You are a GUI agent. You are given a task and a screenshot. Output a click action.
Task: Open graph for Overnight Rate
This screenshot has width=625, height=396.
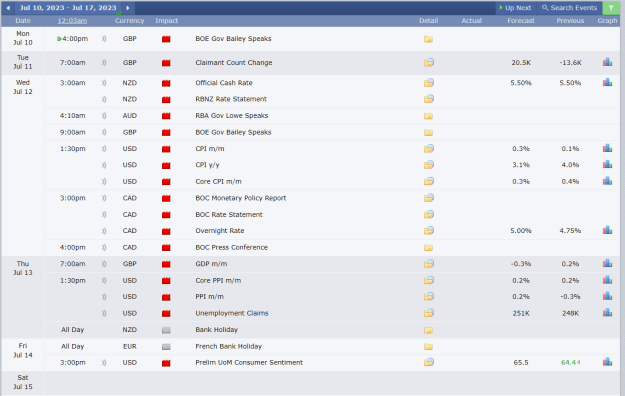pos(607,231)
